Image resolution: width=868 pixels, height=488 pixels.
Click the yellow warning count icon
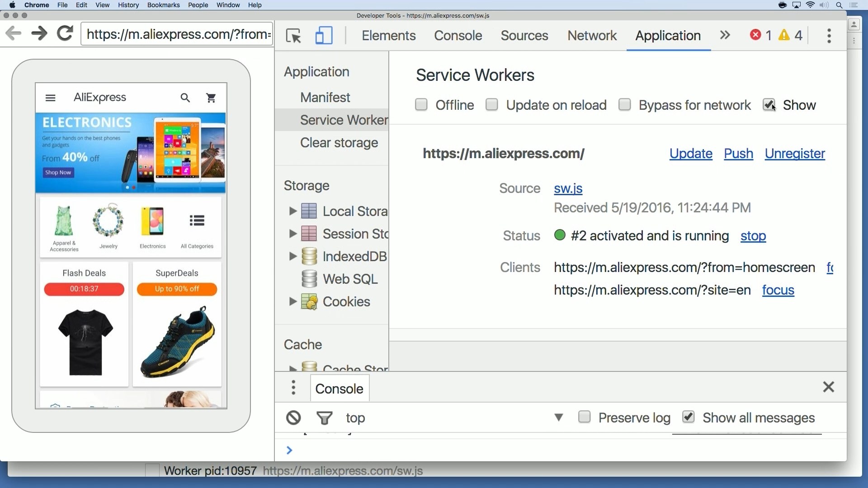784,35
